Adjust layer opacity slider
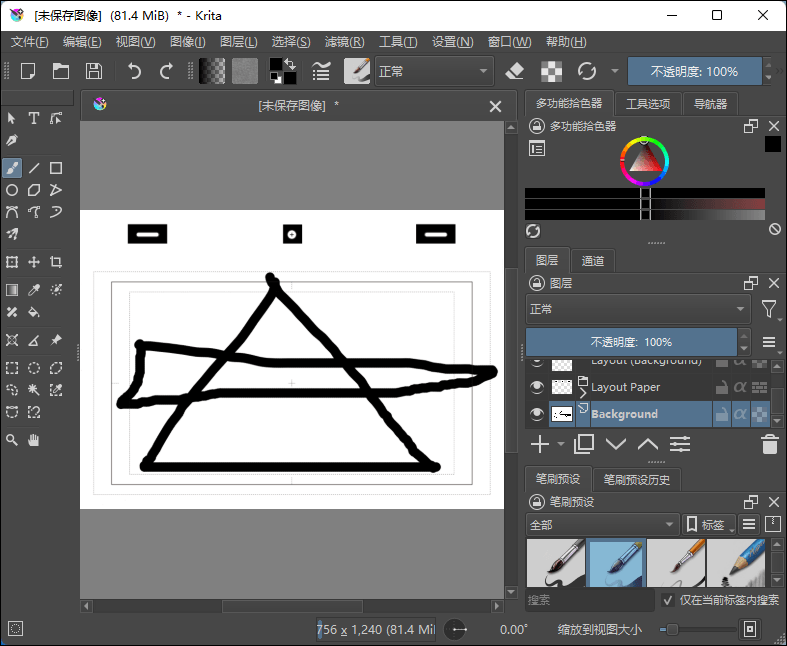Screen dimensions: 787x646 631,342
